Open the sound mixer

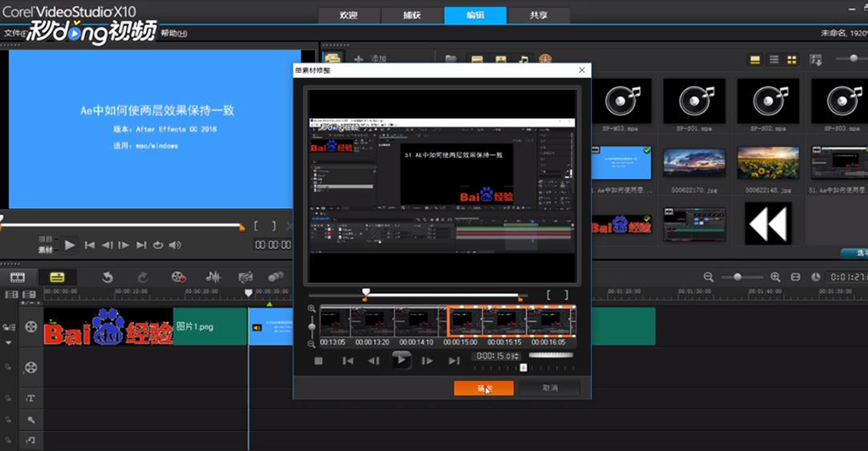(x=214, y=278)
